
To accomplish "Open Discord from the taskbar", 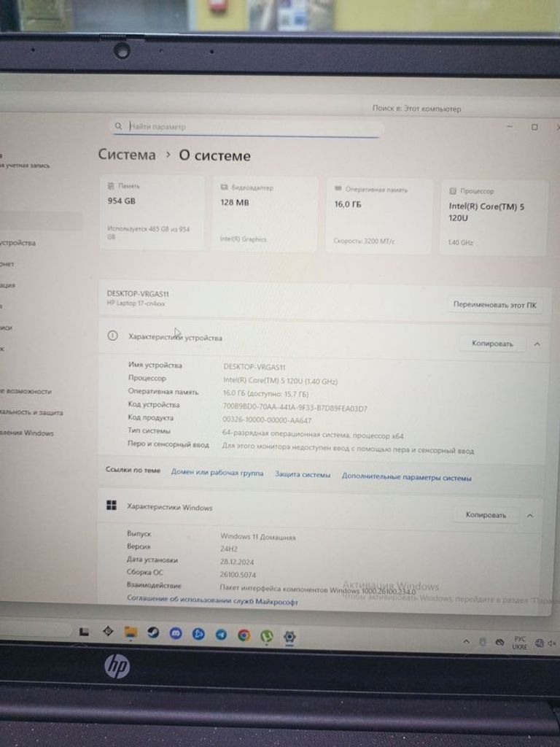I will click(x=176, y=633).
